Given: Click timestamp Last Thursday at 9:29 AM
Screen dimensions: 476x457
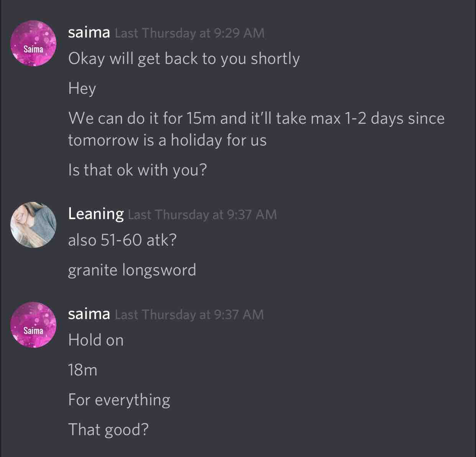Looking at the screenshot, I should 190,33.
